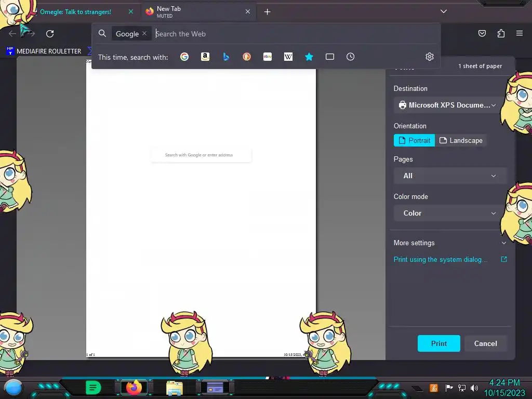Click the orange Java tray icon
Image resolution: width=532 pixels, height=399 pixels.
[x=434, y=388]
